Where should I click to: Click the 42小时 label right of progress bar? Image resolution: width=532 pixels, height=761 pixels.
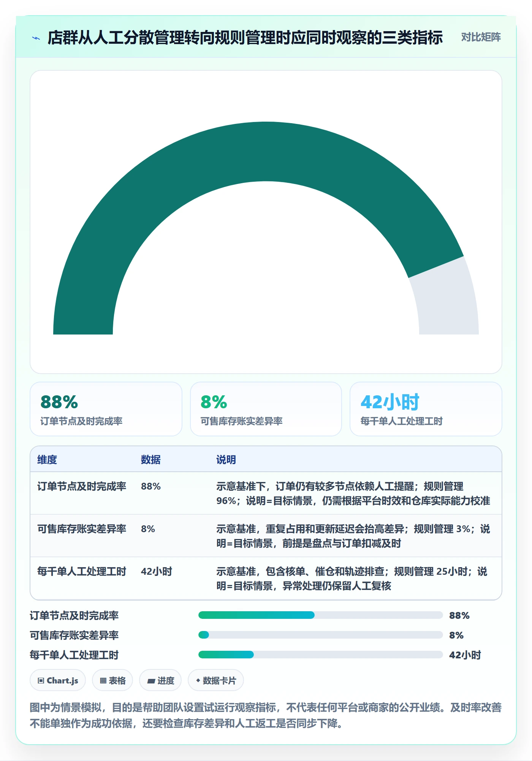point(465,655)
